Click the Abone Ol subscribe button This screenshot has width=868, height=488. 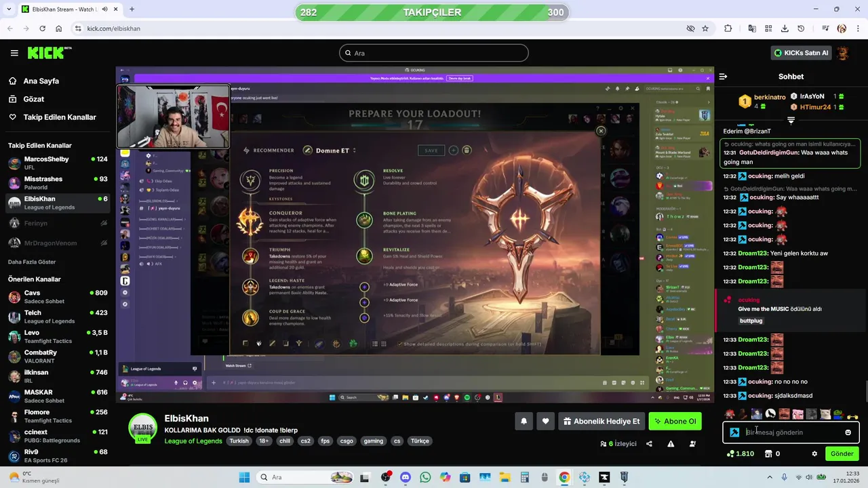coord(675,421)
